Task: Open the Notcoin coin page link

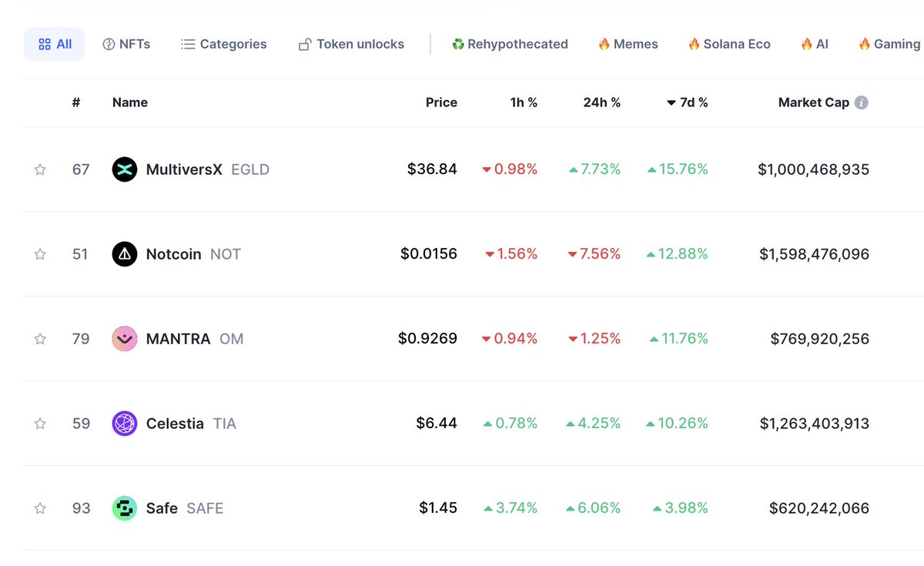Action: click(x=174, y=254)
